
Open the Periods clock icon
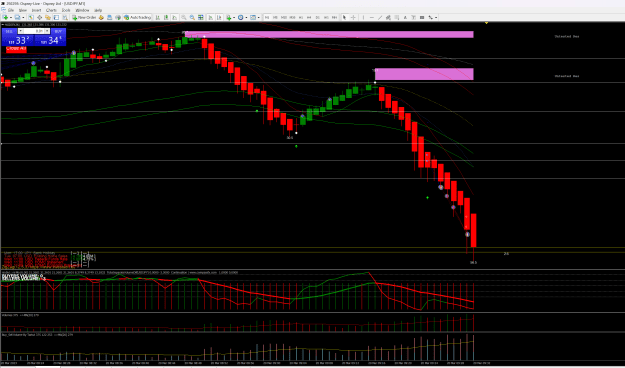click(240, 18)
